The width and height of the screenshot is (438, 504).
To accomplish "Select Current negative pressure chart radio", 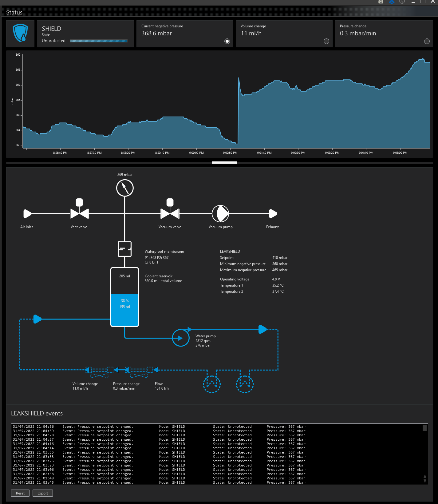I will click(227, 41).
